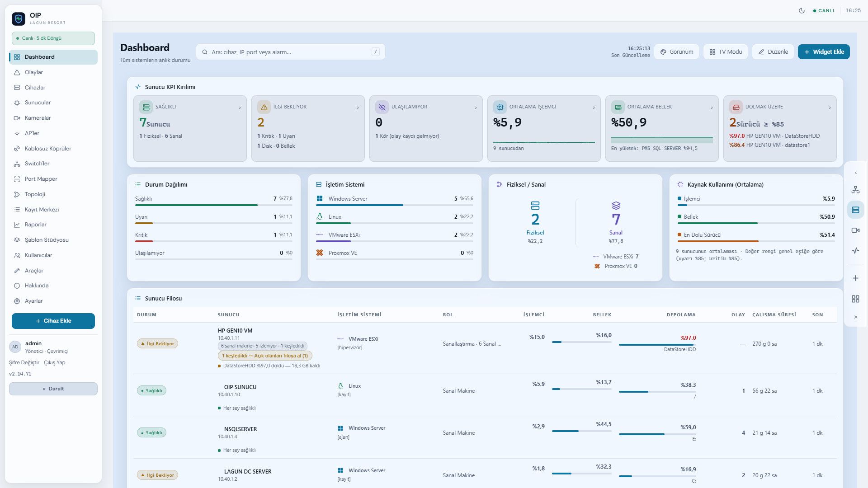Expand Ortalama İşlemci KPI card arrow

point(594,108)
